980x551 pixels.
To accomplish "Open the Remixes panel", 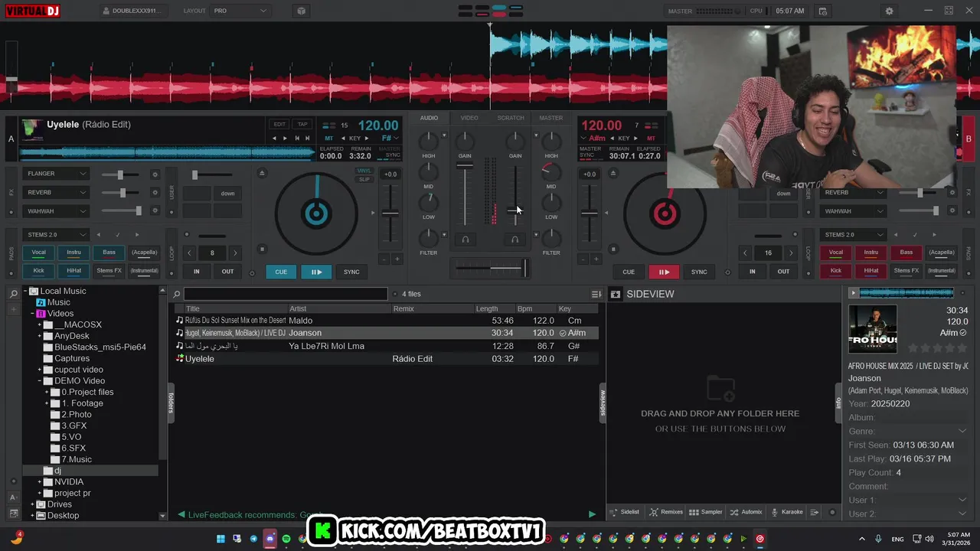I will coord(666,512).
